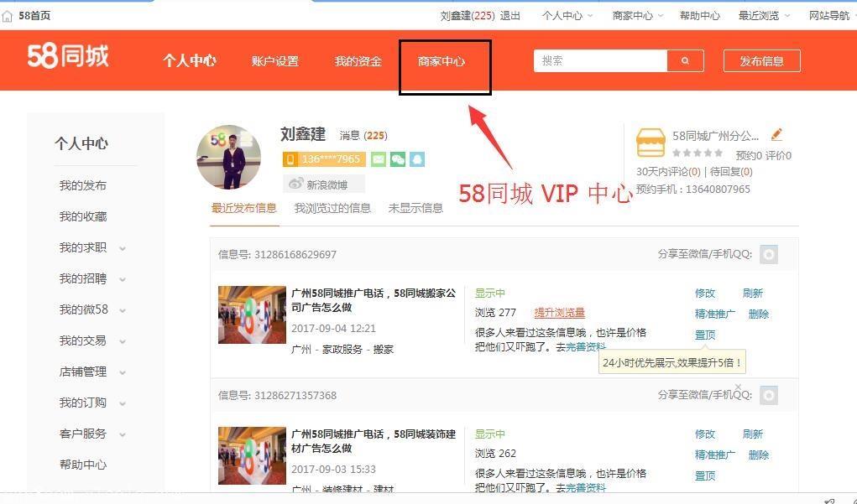The width and height of the screenshot is (857, 504).
Task: Open 账户设置 in orange navigation
Action: [275, 61]
